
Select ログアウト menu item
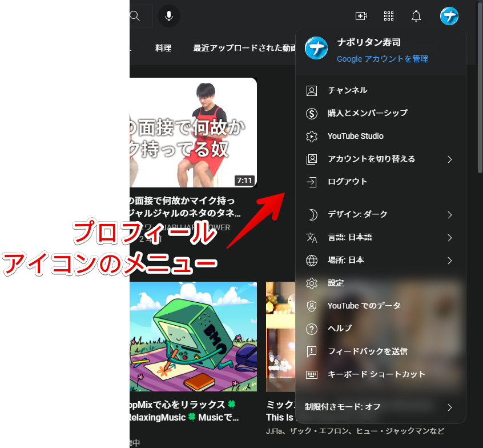click(380, 182)
